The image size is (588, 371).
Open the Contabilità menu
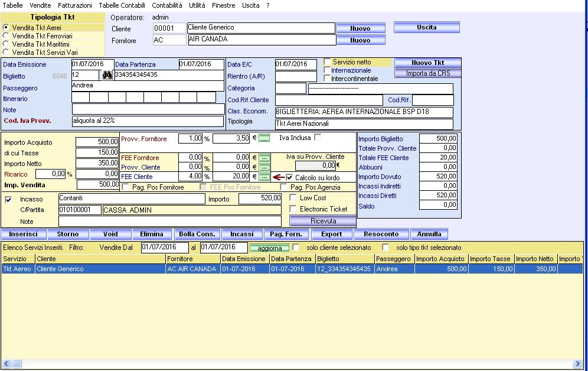tap(167, 5)
